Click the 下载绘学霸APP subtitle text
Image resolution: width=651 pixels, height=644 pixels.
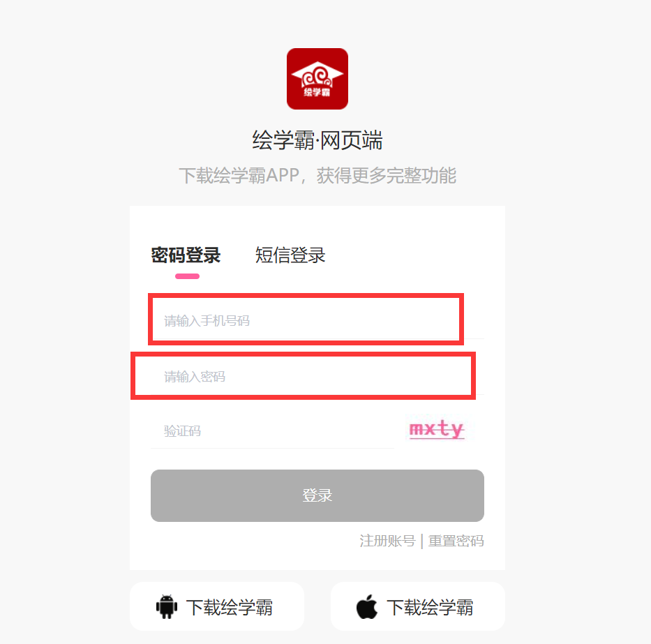317,176
